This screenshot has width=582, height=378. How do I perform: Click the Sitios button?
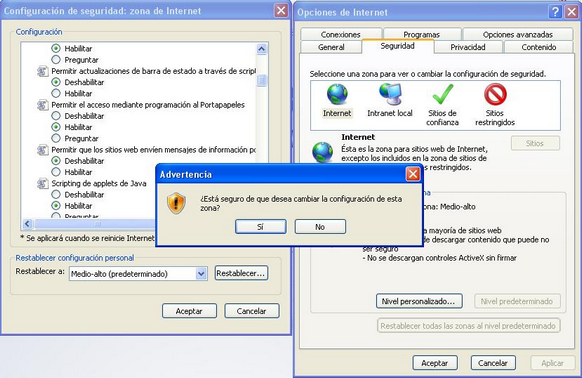535,143
